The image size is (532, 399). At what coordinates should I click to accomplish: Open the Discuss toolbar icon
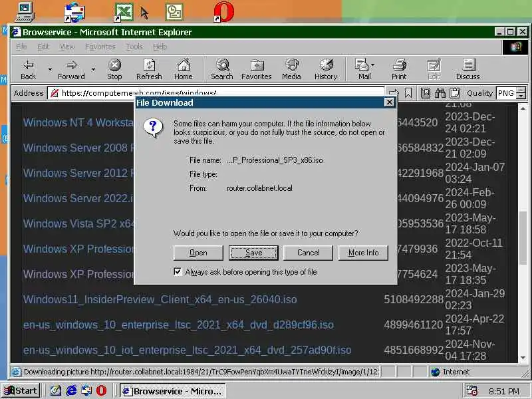click(468, 70)
